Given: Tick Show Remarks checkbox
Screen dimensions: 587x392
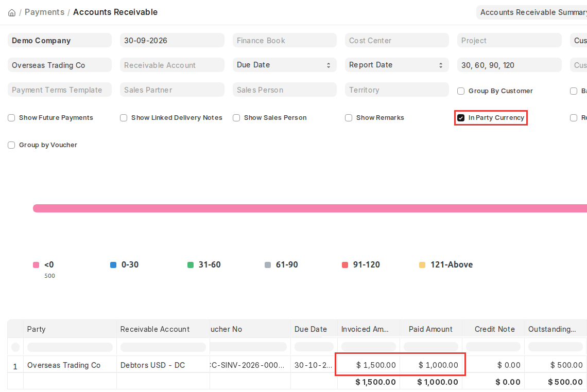Looking at the screenshot, I should (x=349, y=118).
